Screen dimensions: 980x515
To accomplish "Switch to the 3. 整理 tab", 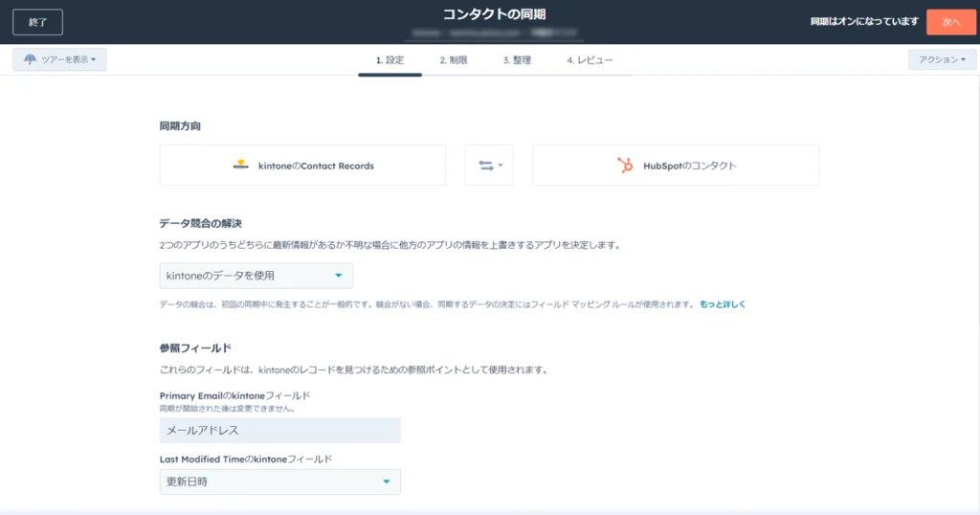I will [517, 60].
